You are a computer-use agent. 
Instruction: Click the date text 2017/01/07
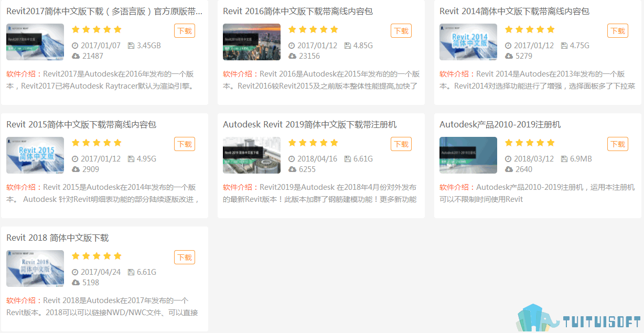[x=101, y=46]
